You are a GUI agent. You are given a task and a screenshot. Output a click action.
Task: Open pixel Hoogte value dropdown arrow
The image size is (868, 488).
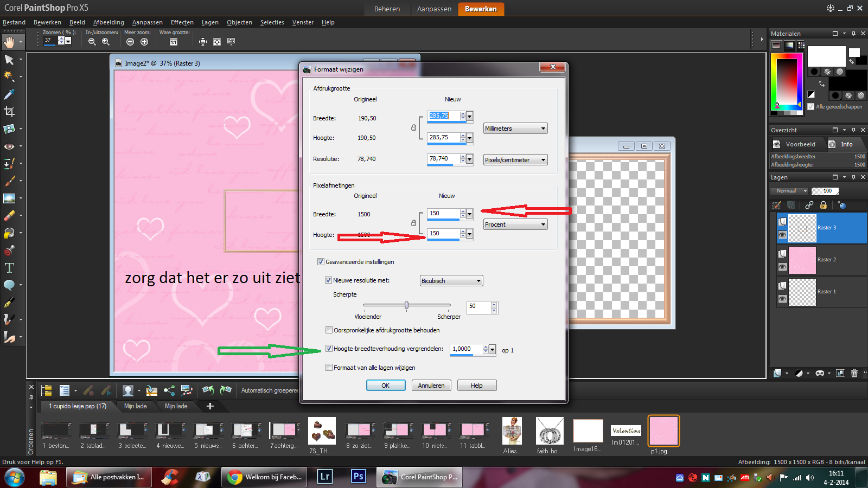tap(470, 234)
